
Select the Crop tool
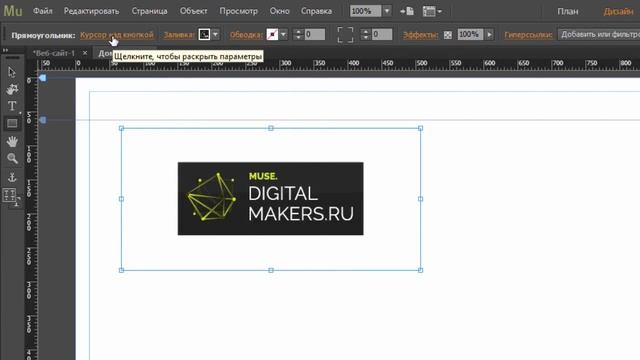pyautogui.click(x=12, y=89)
